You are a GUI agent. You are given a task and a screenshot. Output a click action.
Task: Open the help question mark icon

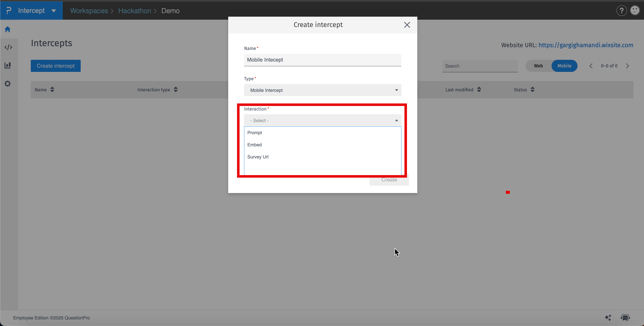(622, 11)
